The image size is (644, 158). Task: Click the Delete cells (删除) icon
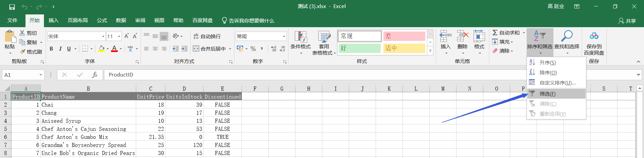coord(463,36)
